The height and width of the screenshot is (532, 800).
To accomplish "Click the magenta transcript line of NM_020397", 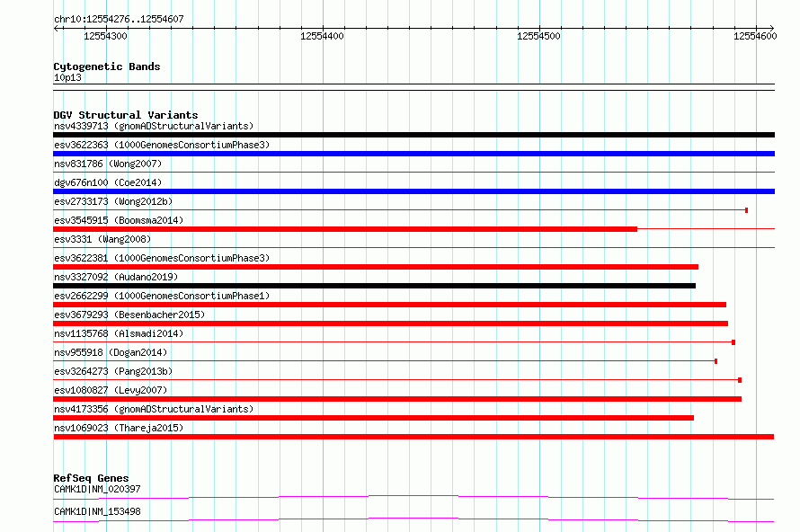I will pos(413,497).
